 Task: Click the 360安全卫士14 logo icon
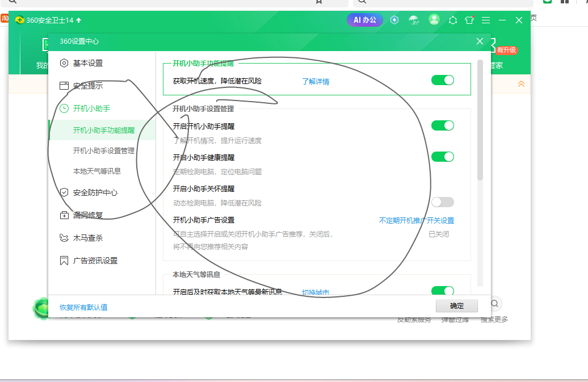[19, 20]
